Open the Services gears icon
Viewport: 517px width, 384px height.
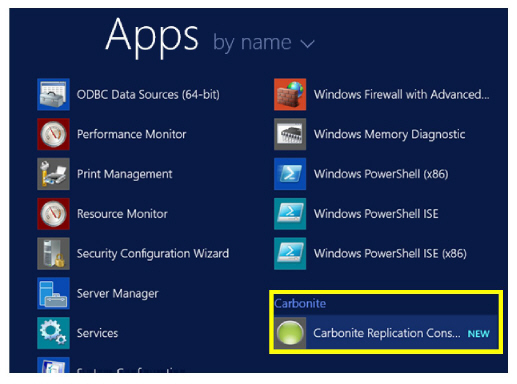[x=53, y=333]
